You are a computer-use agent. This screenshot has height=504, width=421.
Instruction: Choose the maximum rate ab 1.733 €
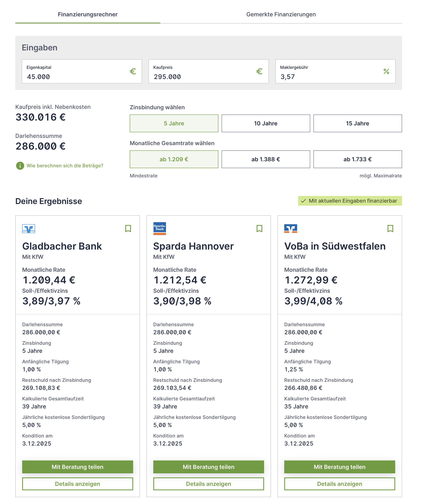[x=357, y=159]
